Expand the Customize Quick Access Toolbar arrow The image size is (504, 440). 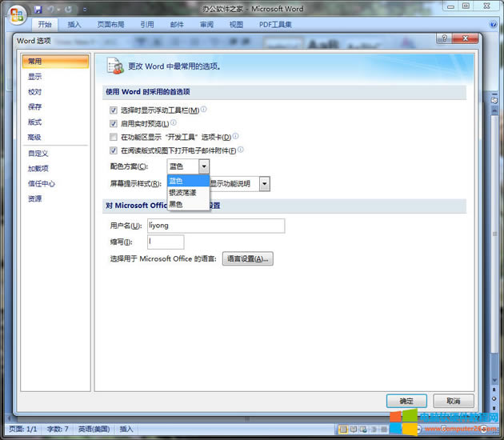point(85,10)
